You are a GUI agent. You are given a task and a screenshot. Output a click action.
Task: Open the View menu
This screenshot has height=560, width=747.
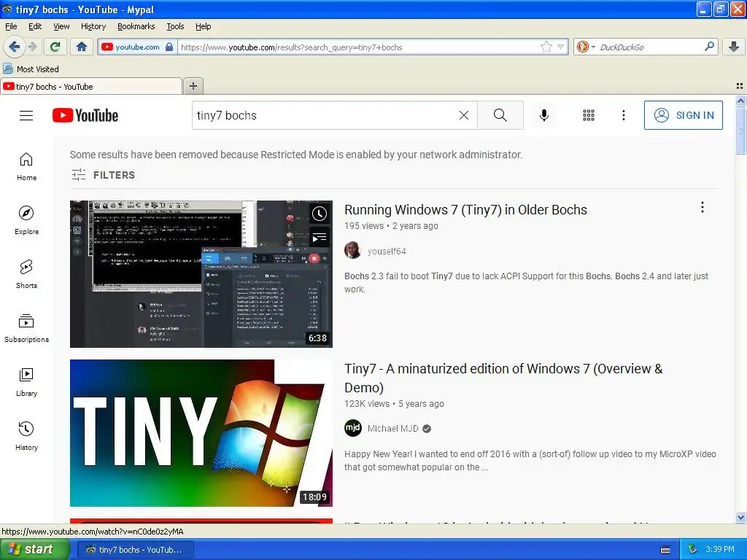(x=61, y=26)
